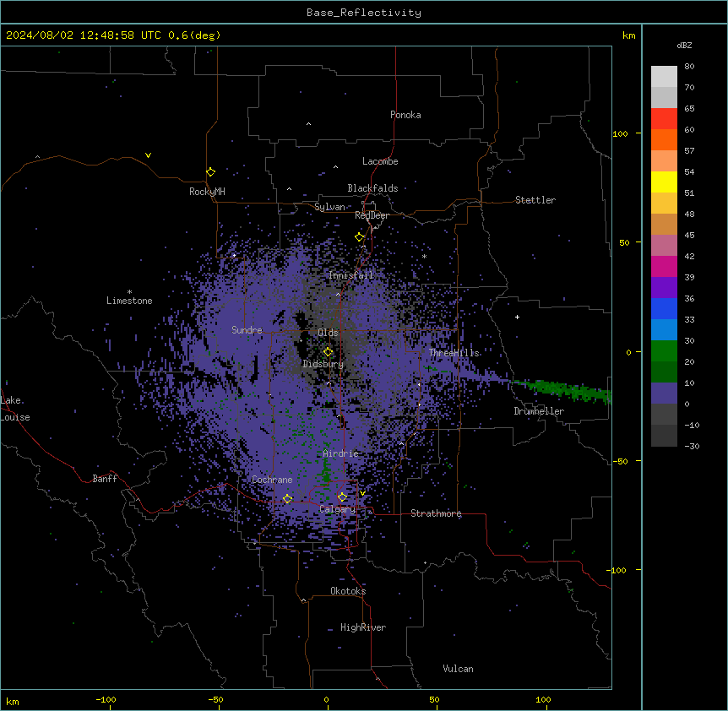
Task: Select the Innisfail city label
Action: 350,275
